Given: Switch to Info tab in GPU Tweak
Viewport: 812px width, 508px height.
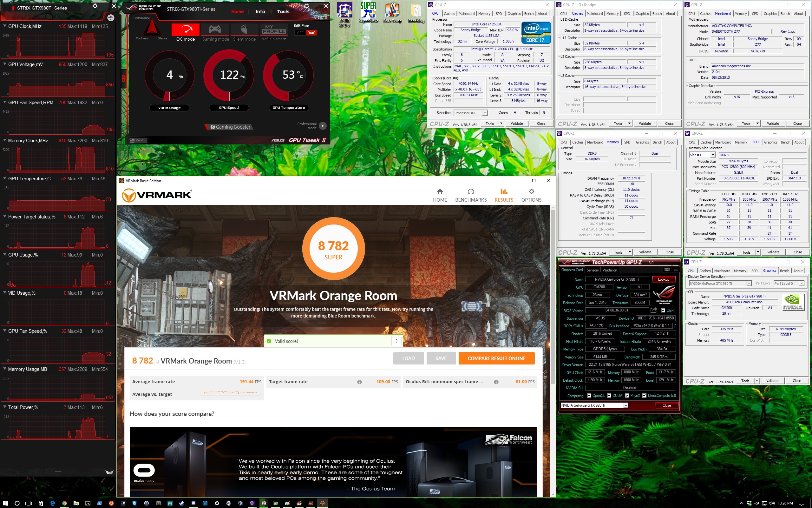Looking at the screenshot, I should pos(260,11).
